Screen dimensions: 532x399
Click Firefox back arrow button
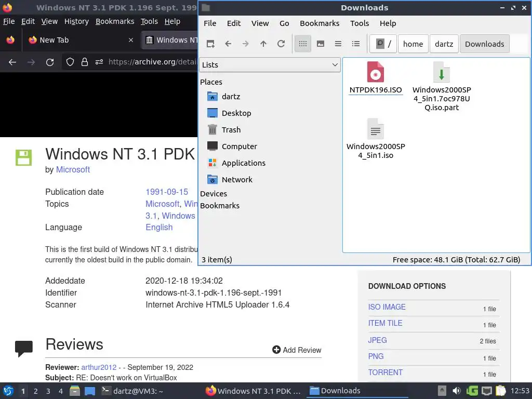point(12,62)
